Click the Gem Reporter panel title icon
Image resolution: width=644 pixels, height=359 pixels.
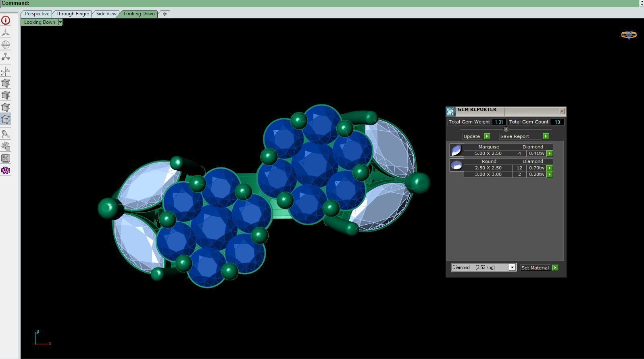[x=450, y=111]
